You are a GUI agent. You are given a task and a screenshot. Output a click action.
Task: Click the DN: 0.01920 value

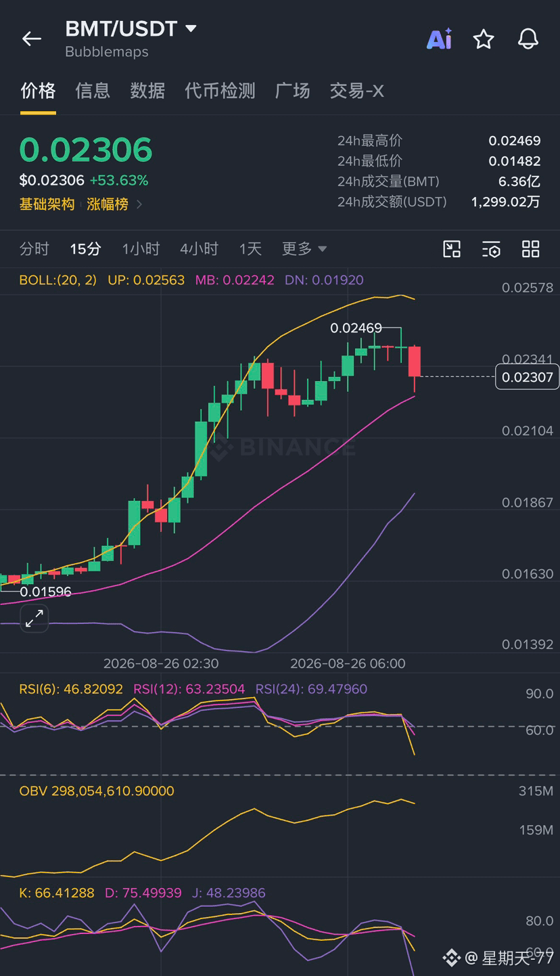tap(324, 280)
